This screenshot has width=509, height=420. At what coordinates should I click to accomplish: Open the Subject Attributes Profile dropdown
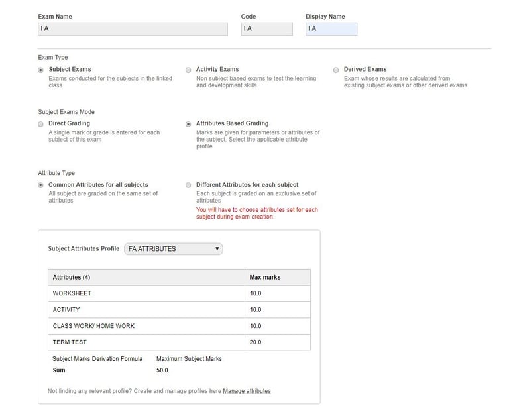tap(174, 249)
